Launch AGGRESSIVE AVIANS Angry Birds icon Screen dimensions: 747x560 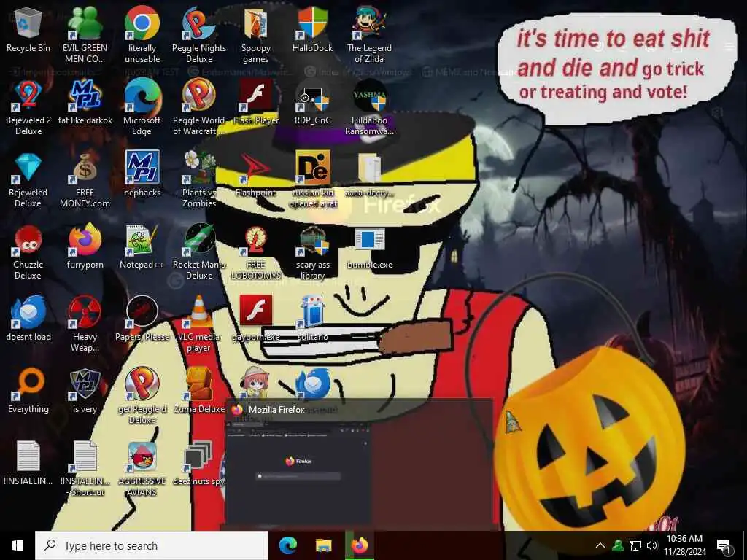pos(142,469)
